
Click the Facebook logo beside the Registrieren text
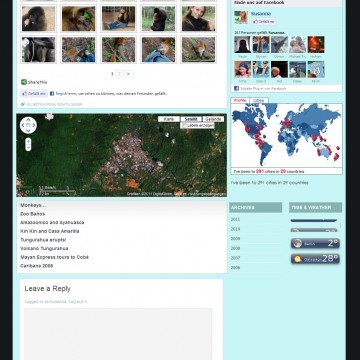[x=52, y=94]
